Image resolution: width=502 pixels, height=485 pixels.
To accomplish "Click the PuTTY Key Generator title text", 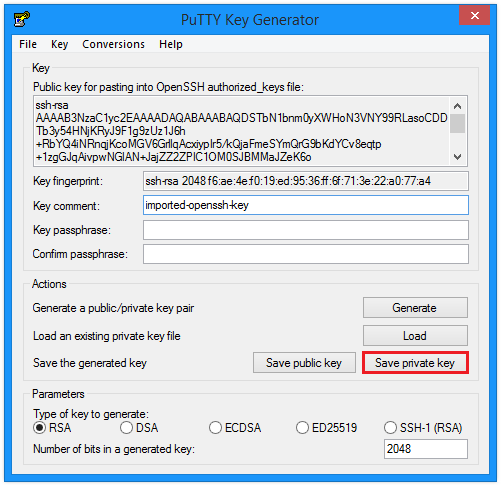I will [x=250, y=20].
